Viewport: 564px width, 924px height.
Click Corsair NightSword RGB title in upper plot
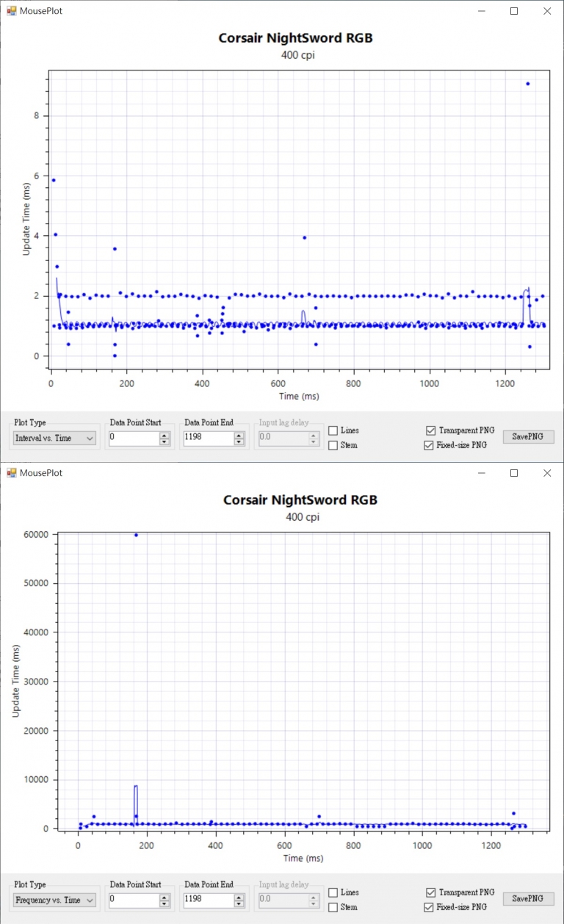295,38
